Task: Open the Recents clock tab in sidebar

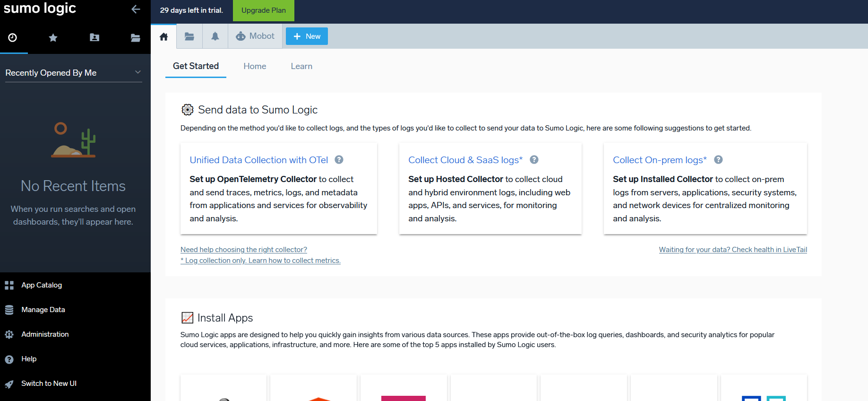Action: (x=13, y=37)
